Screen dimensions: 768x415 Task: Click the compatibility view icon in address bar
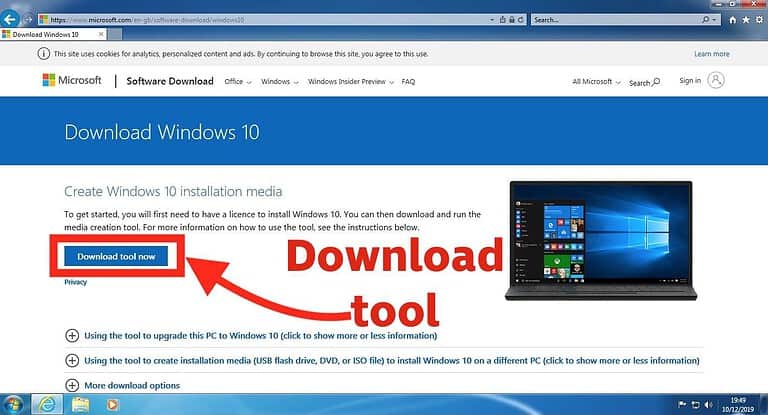[x=503, y=20]
